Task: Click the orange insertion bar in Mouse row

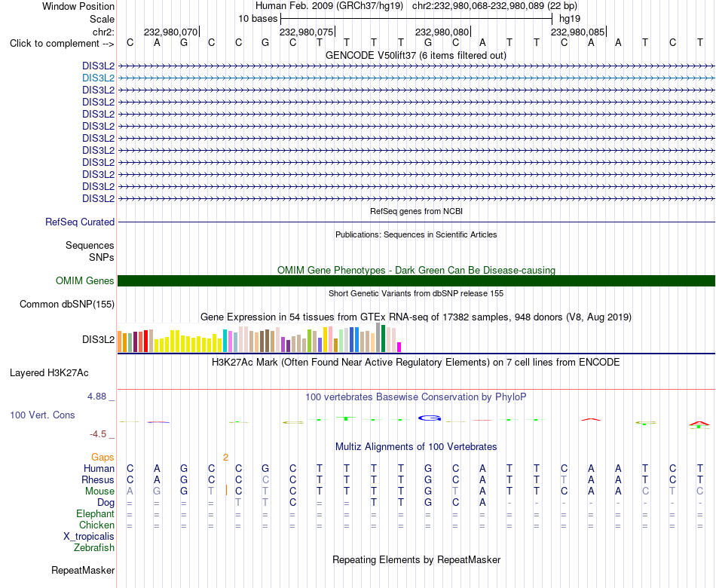Action: (x=227, y=490)
